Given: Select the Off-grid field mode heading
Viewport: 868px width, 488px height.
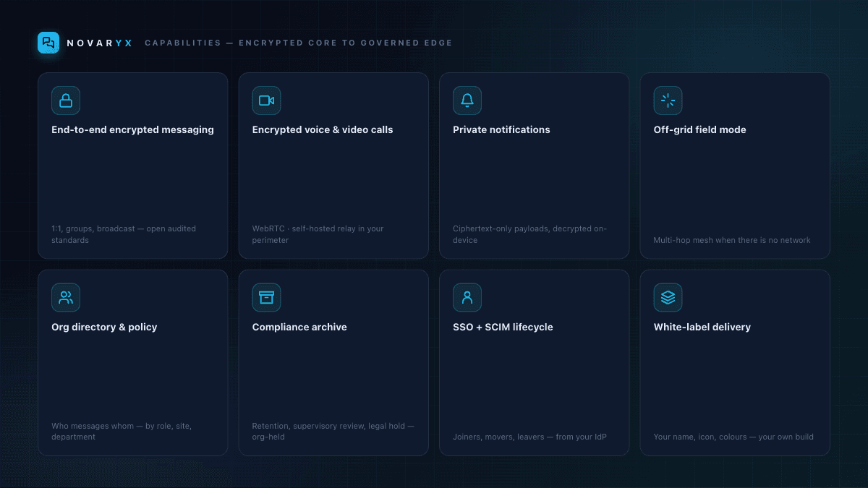Looking at the screenshot, I should [699, 130].
